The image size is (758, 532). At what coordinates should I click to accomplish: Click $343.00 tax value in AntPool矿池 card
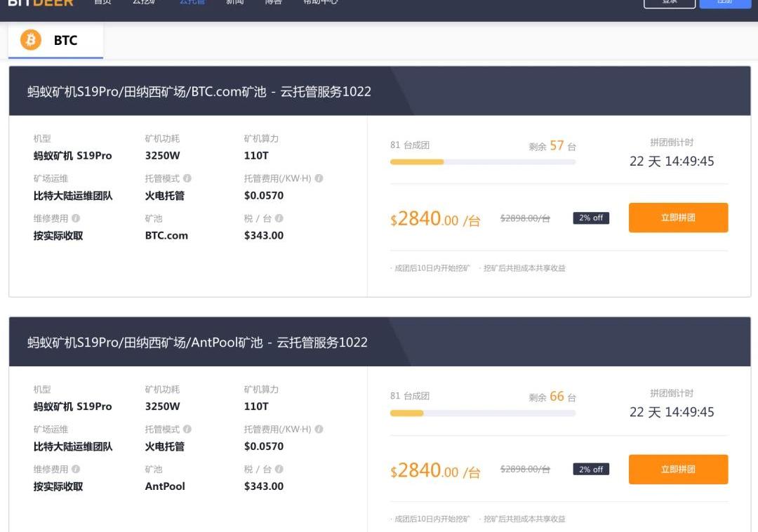click(x=264, y=486)
